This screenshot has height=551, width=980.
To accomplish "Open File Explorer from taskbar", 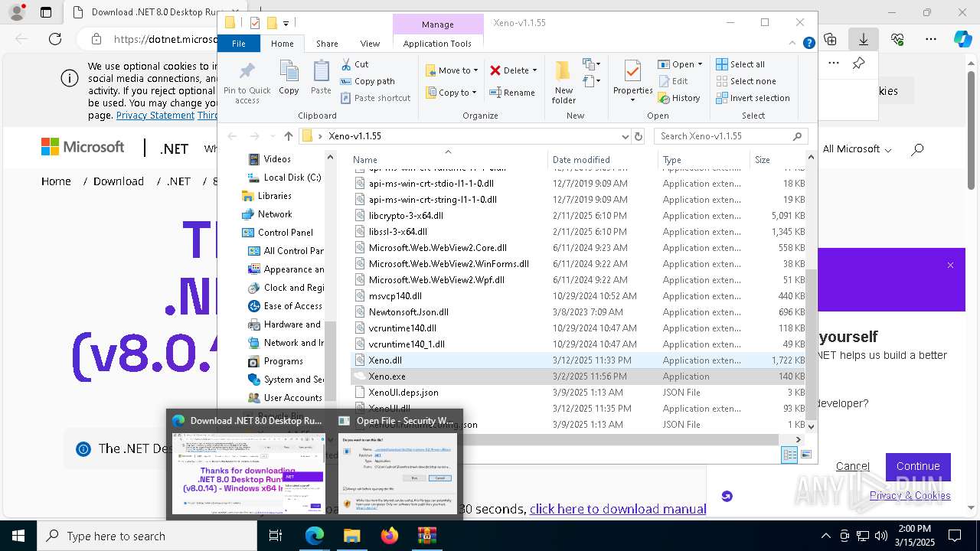I will pos(352,536).
